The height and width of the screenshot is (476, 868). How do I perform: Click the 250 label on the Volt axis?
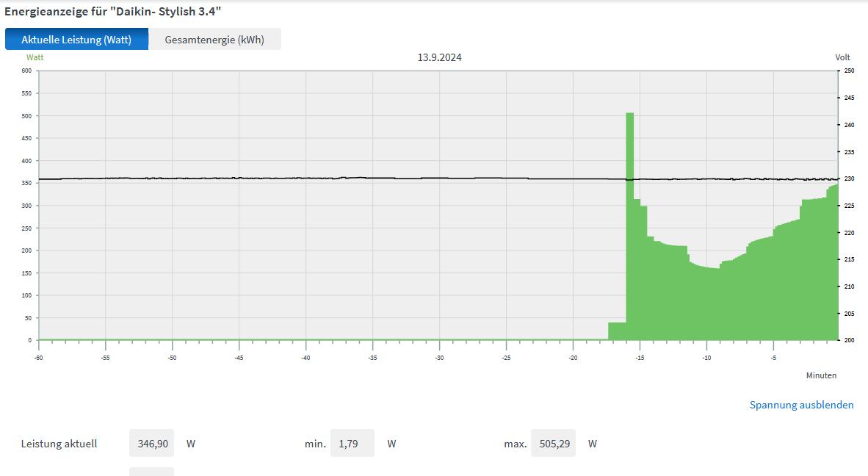coord(849,71)
